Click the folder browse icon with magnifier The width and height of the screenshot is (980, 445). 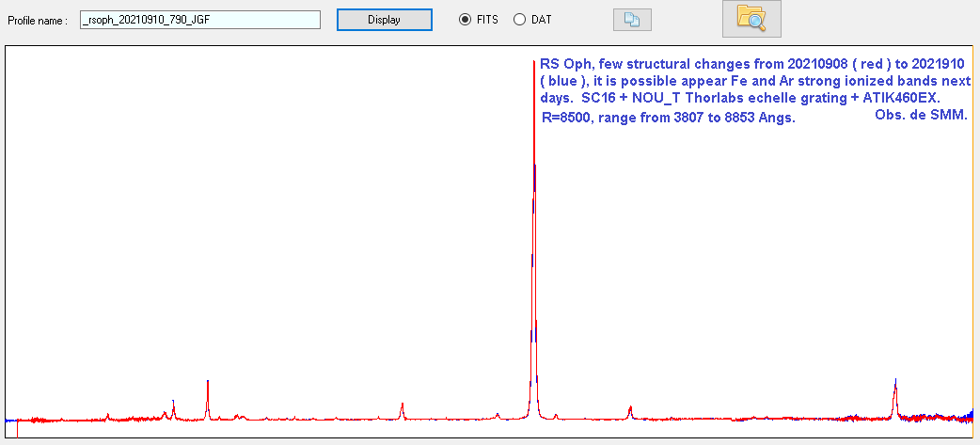(751, 19)
